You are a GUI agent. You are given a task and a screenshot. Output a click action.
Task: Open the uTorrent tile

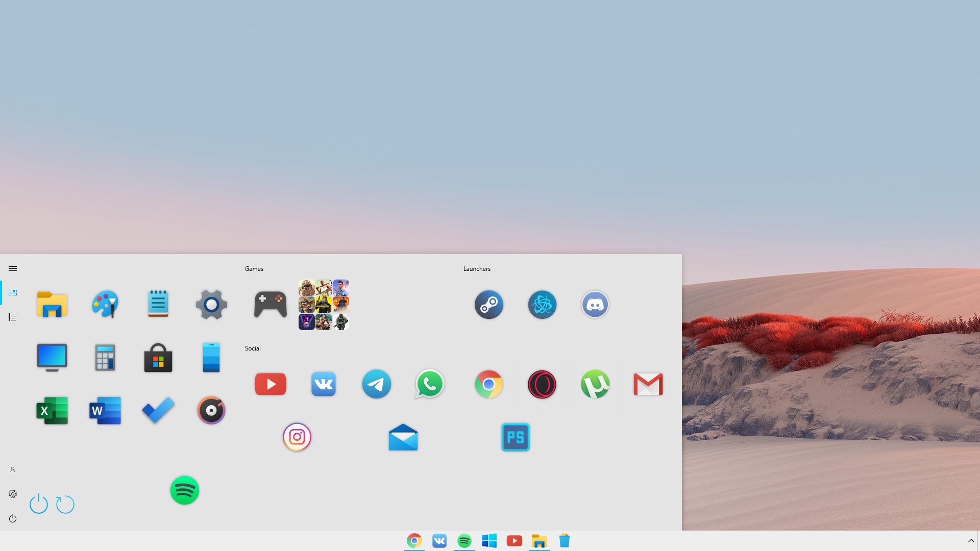(595, 384)
